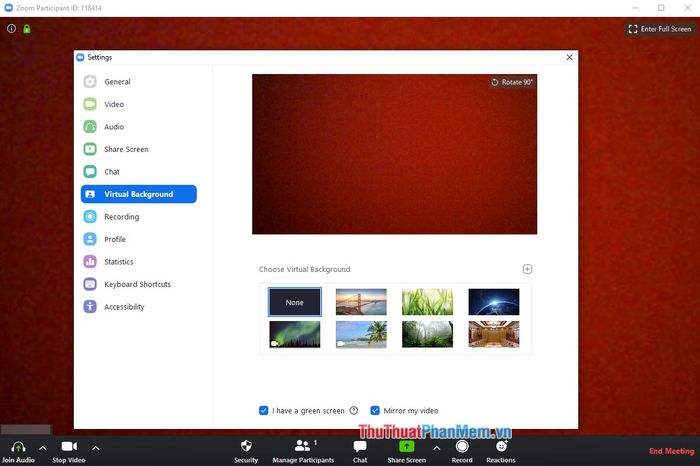Open Audio settings section

pos(138,127)
